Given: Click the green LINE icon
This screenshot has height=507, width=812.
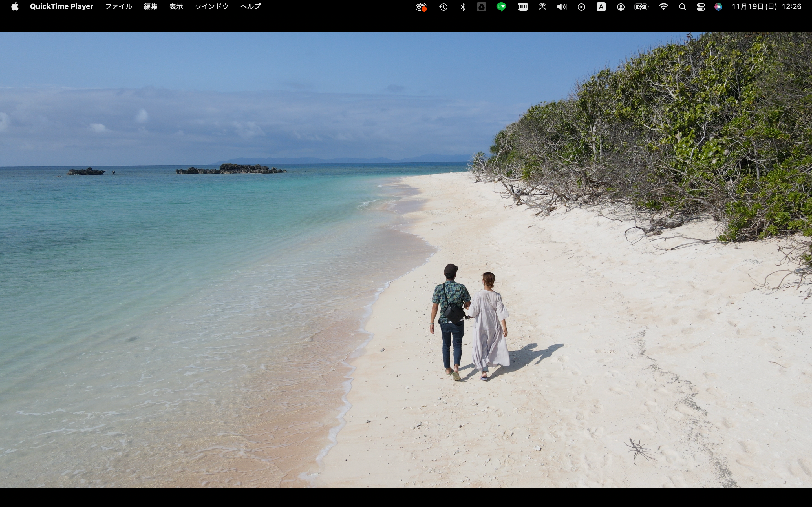Looking at the screenshot, I should [x=501, y=7].
